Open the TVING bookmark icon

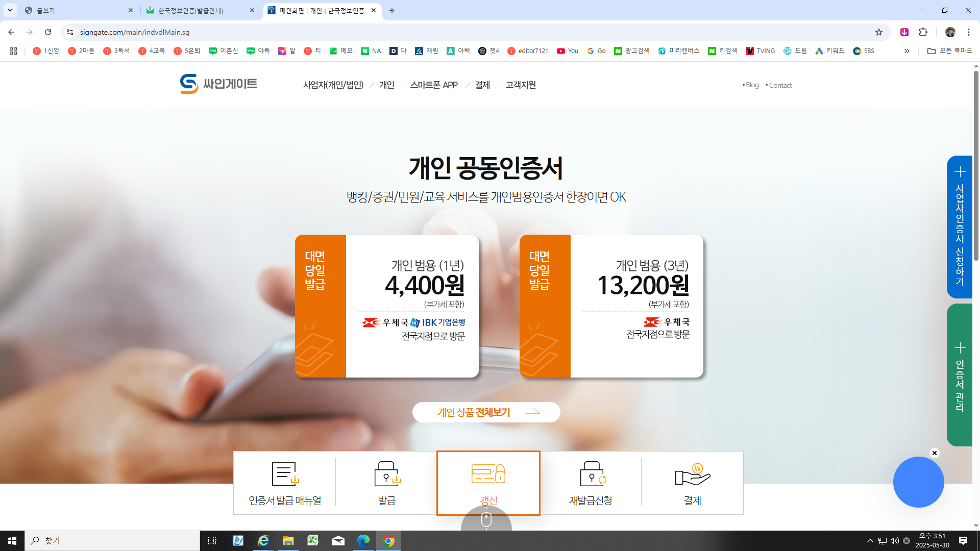(x=750, y=51)
